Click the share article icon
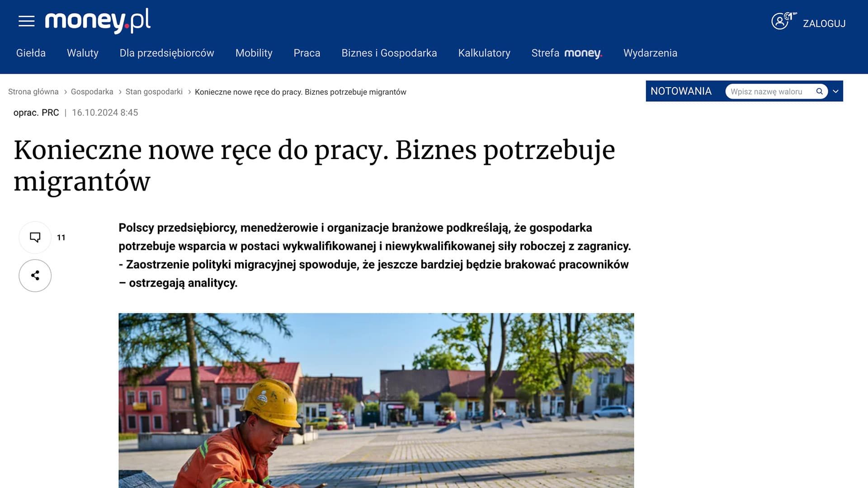The width and height of the screenshot is (868, 488). click(35, 276)
